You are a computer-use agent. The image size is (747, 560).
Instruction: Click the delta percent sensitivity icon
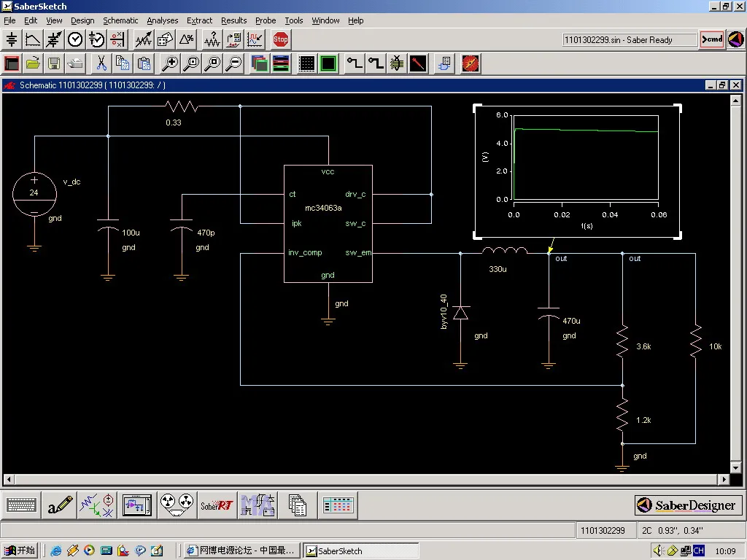tap(186, 39)
